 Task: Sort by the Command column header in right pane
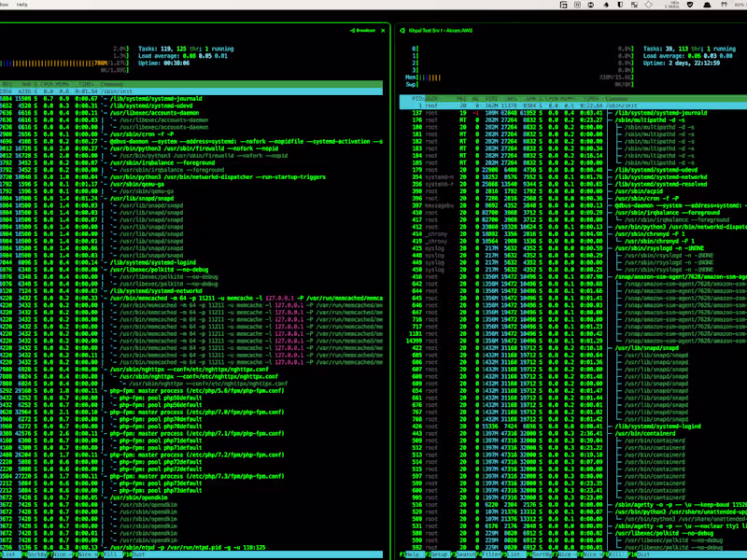point(616,97)
